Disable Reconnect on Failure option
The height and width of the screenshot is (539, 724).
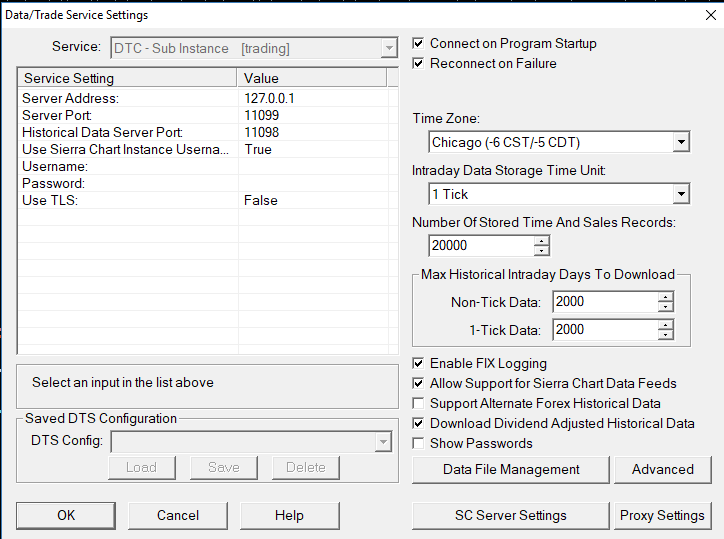(419, 64)
